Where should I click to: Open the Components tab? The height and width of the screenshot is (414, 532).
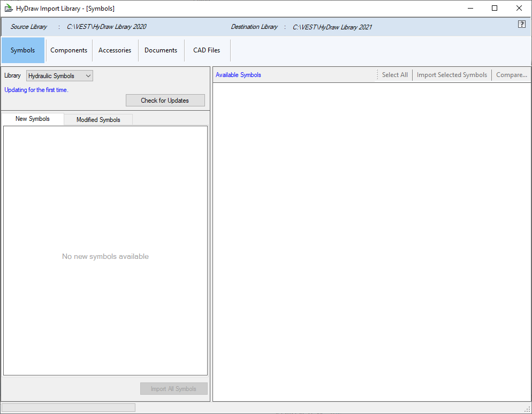pos(69,50)
